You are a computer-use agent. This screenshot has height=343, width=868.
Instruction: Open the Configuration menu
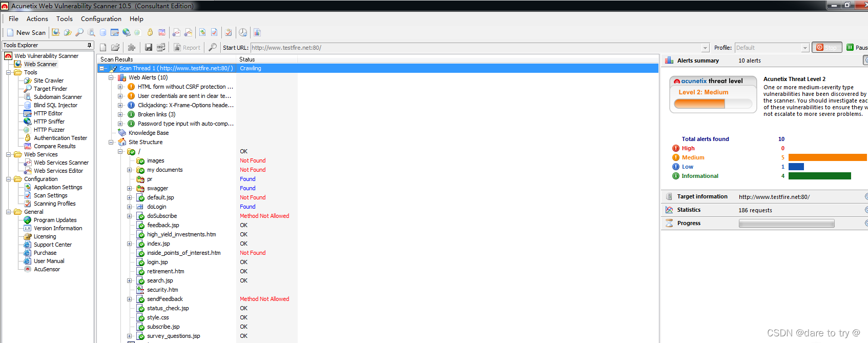(101, 19)
